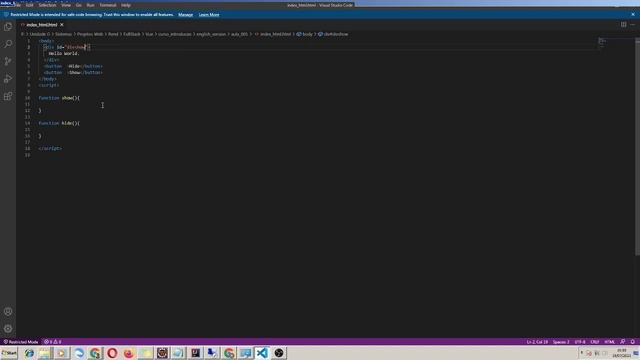Click the errors and warnings status indicator
Screen dimensions: 640x360
click(52, 342)
